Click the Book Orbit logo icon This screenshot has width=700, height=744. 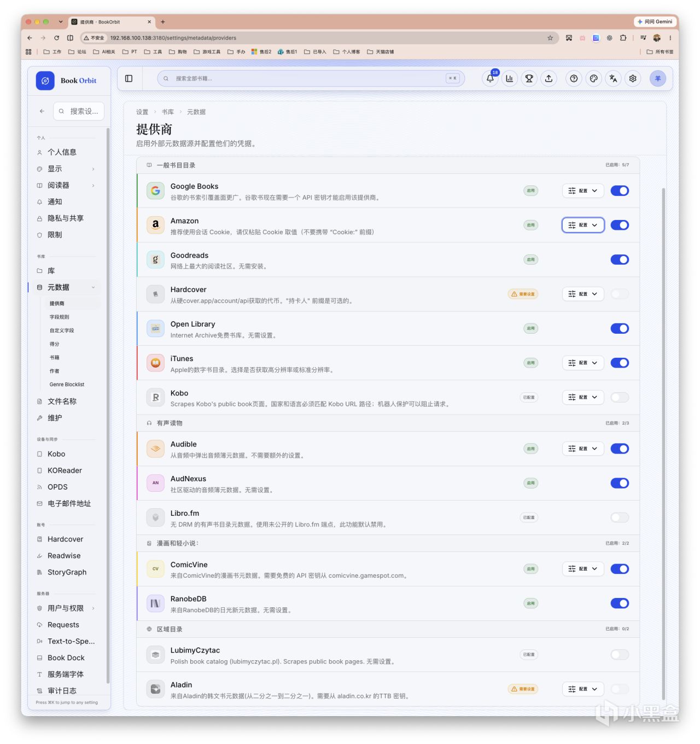click(45, 80)
